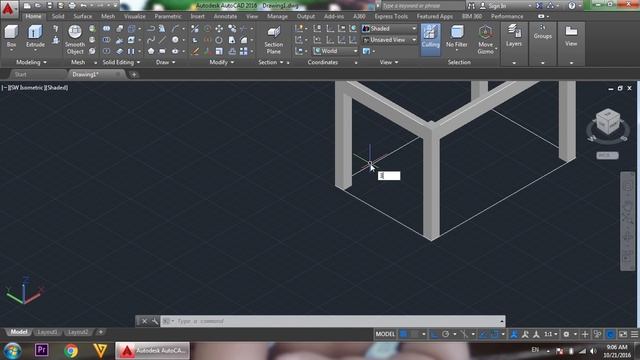Click the Windows Start button
Viewport: 640px width, 360px height.
13,351
